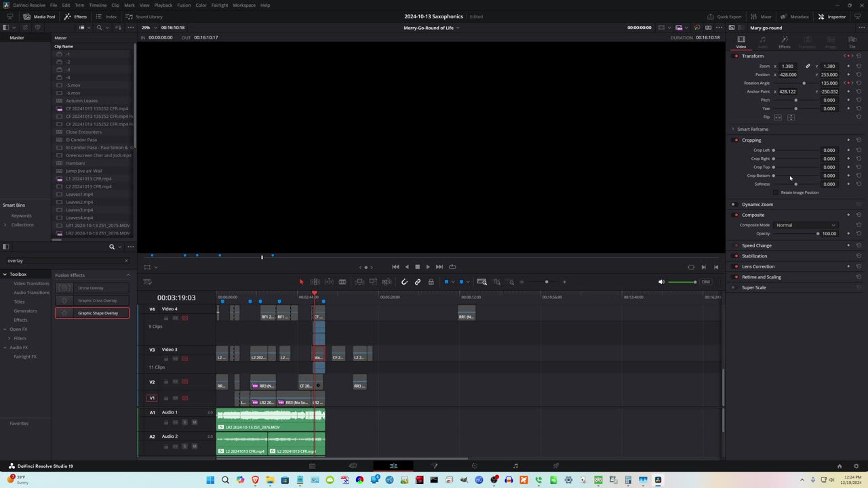
Task: Adjust the Opacity slider in Composite
Action: pyautogui.click(x=796, y=234)
